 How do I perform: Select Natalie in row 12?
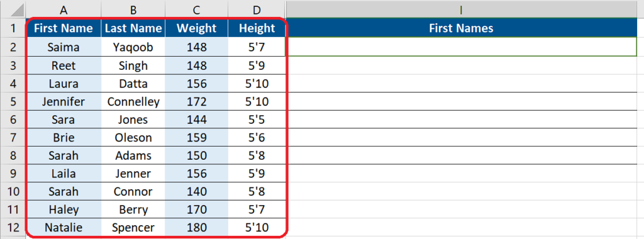coord(64,228)
